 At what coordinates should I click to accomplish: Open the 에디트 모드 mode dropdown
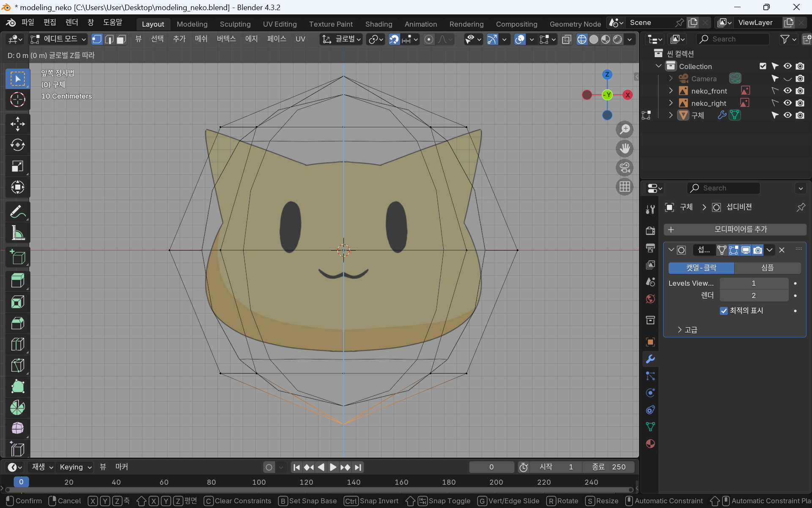pos(58,39)
